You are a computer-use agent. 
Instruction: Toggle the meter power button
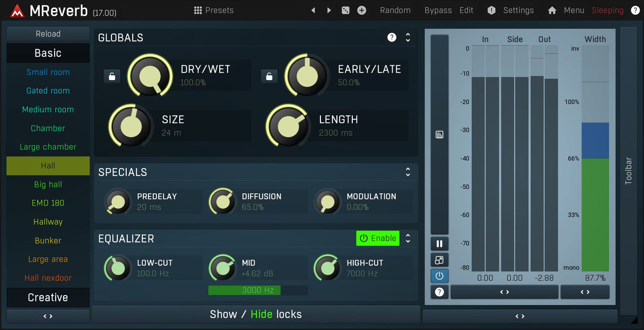click(439, 276)
